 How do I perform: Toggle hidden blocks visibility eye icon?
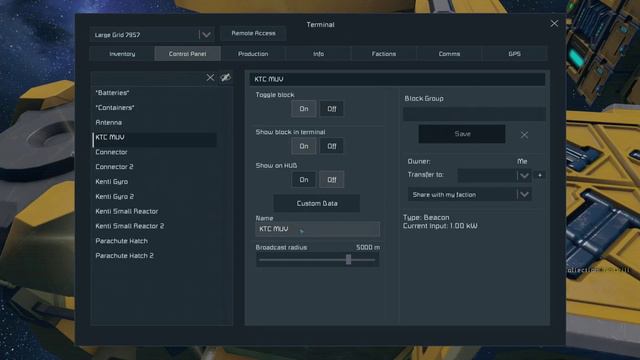pos(225,78)
